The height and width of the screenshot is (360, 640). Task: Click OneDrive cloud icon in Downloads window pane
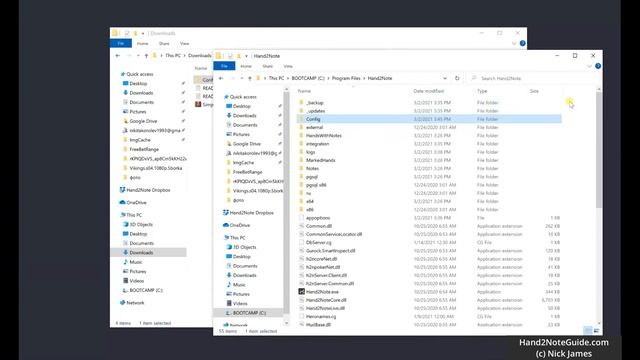click(x=122, y=202)
